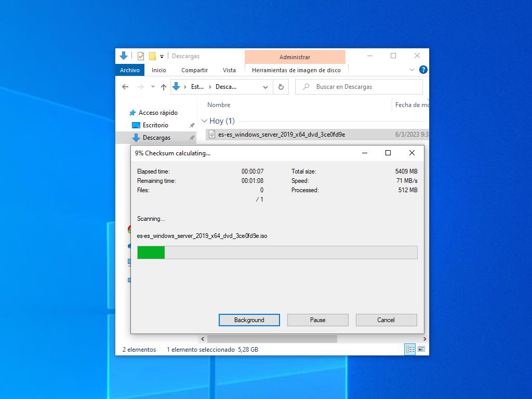Sort by the Fecha de modificación column header
The width and height of the screenshot is (532, 399).
(411, 105)
